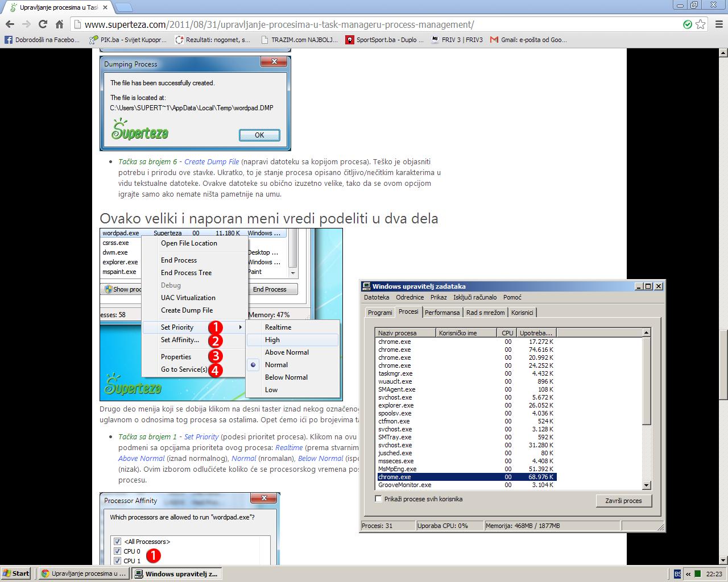Go back using Chrome's back arrow

tap(10, 24)
